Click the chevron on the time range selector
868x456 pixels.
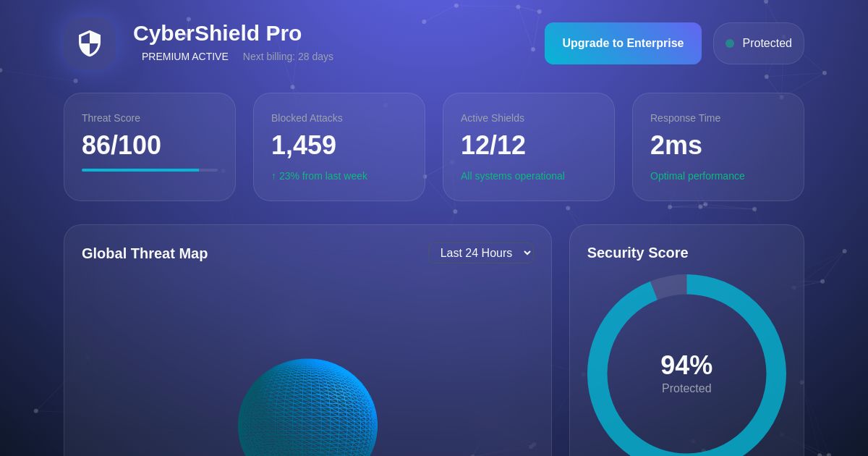click(x=526, y=253)
